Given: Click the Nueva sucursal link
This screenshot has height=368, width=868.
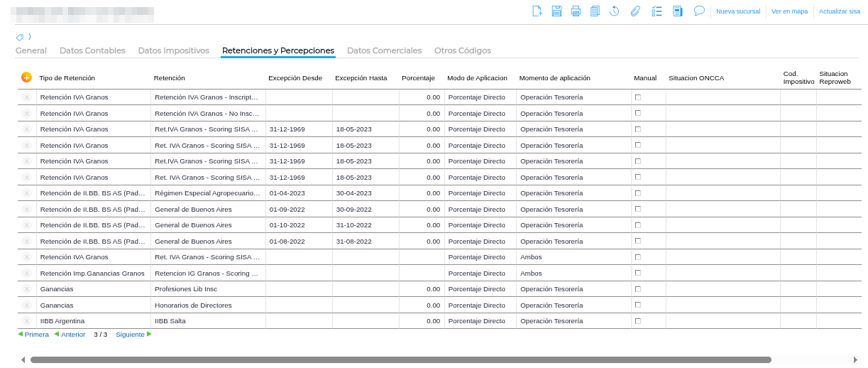Looking at the screenshot, I should [737, 11].
